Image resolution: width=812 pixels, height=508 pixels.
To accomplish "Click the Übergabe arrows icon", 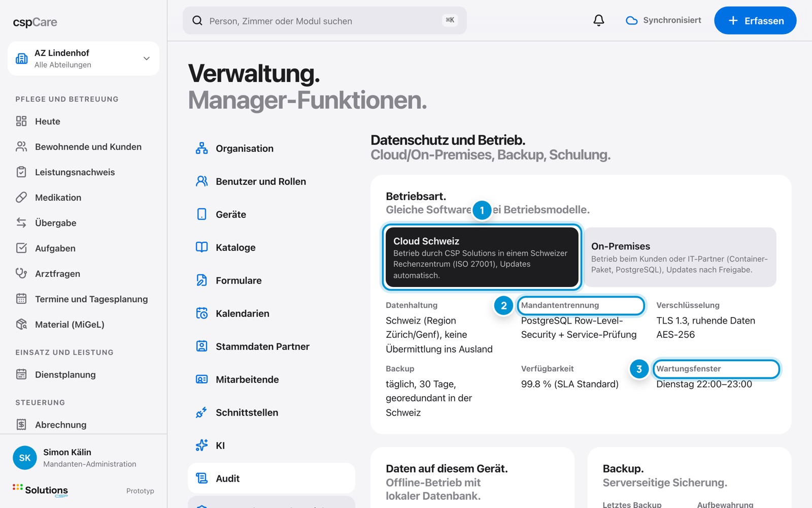I will 21,223.
